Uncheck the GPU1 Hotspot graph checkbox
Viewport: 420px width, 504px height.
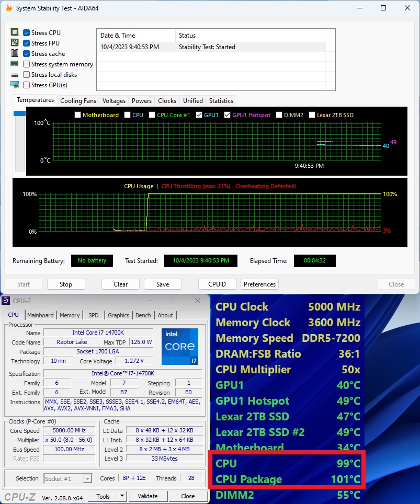coord(228,114)
